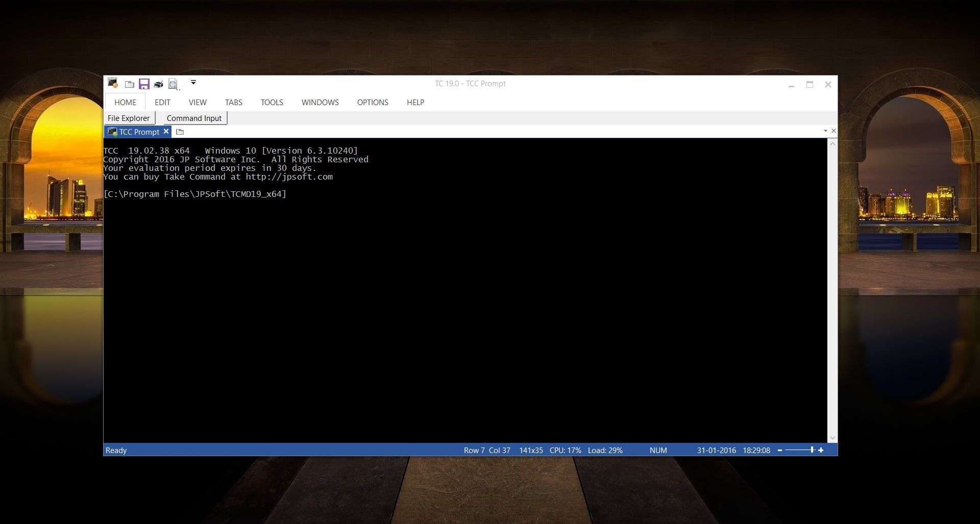Click the http://jpsoft.com link in the console
Image resolution: width=980 pixels, height=524 pixels.
tap(289, 177)
